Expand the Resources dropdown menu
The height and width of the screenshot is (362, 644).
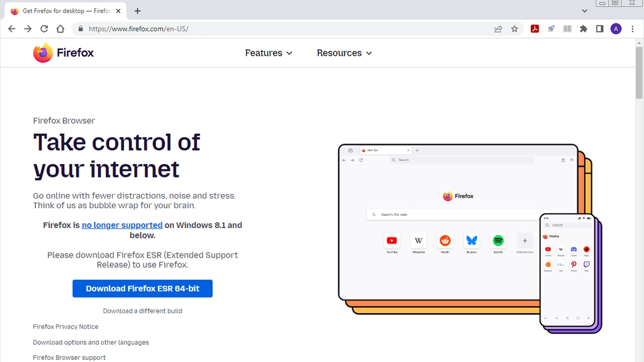click(x=344, y=53)
